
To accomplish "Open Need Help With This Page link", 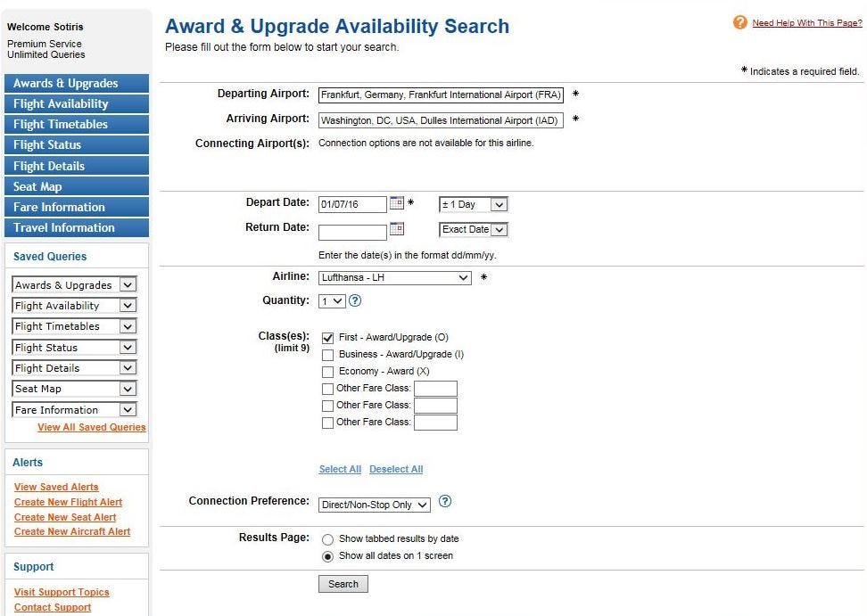I will coord(806,22).
